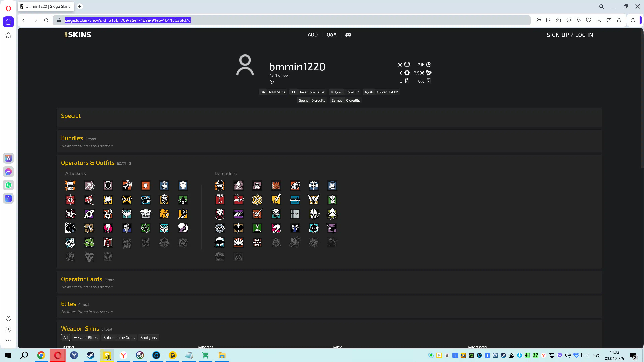Select the Montagne shield operator icon

tap(183, 185)
